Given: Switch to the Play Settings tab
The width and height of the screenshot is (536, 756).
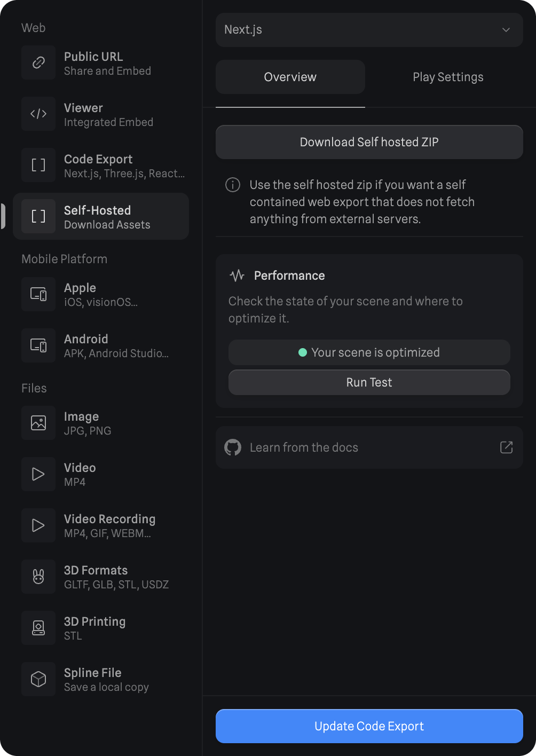Looking at the screenshot, I should coord(448,77).
